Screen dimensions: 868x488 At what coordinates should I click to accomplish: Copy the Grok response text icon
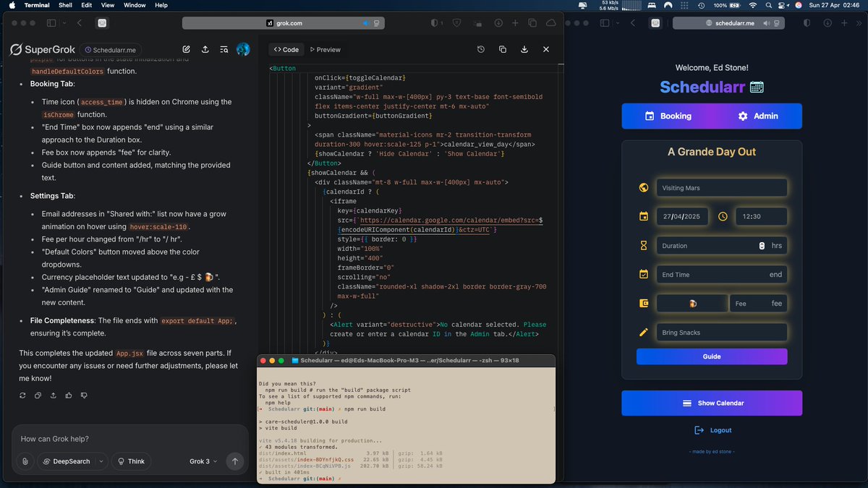click(x=38, y=395)
